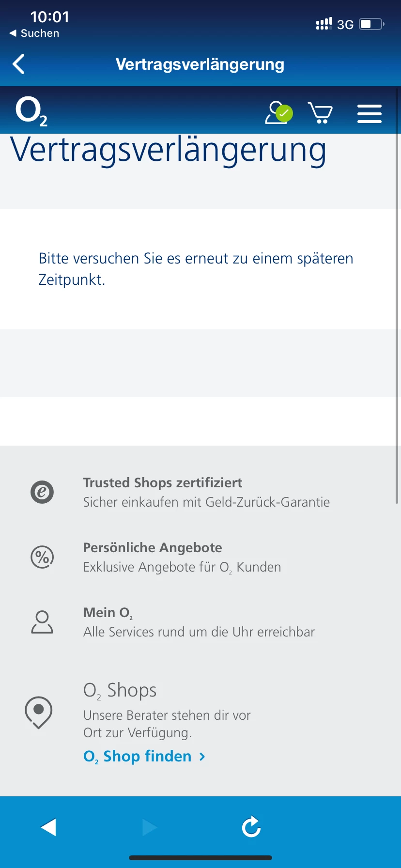Select Trusted Shops zertifiziert text
Viewport: 401px width, 868px height.
click(163, 483)
